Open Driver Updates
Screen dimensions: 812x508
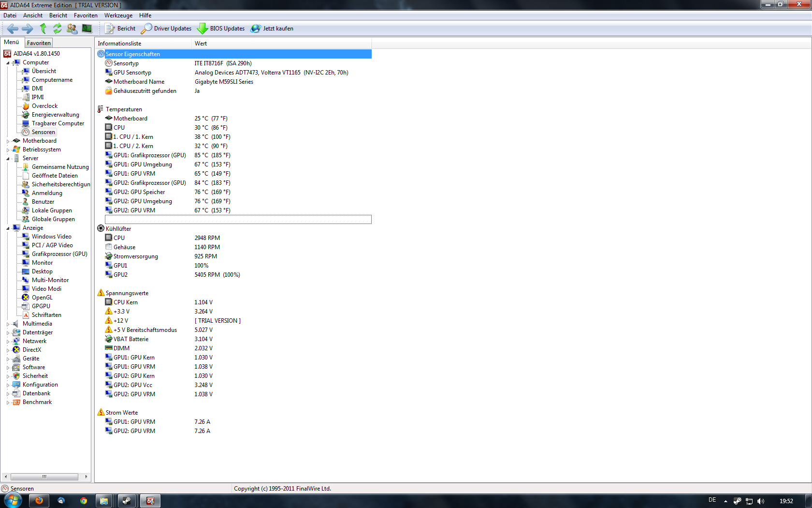click(167, 29)
